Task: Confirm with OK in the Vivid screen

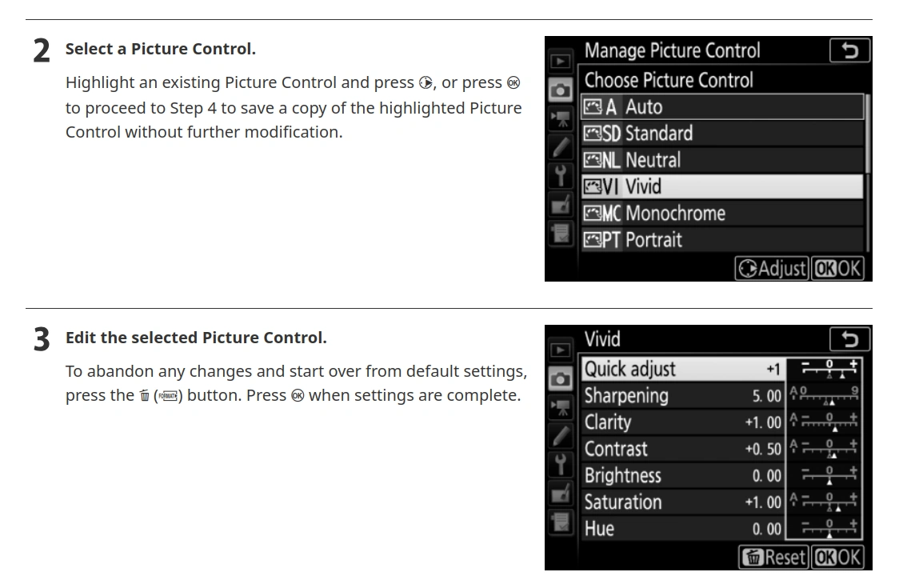Action: 838,557
